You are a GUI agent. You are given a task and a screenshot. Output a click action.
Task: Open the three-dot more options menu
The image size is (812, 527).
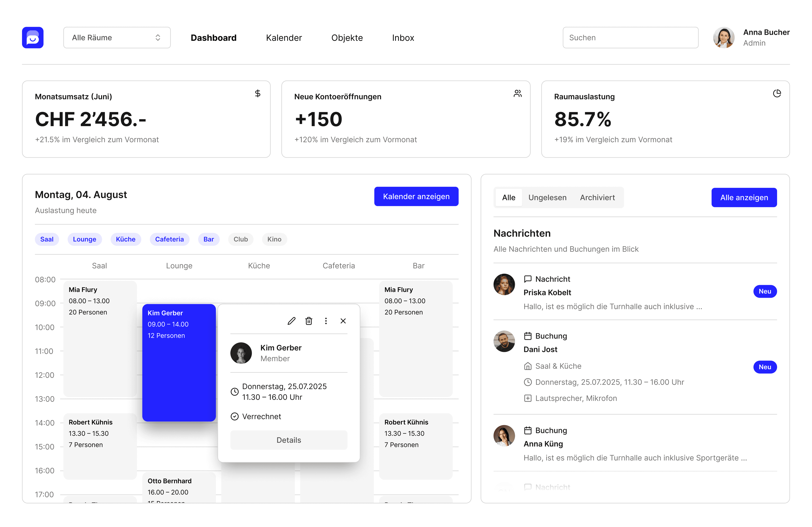pyautogui.click(x=326, y=321)
